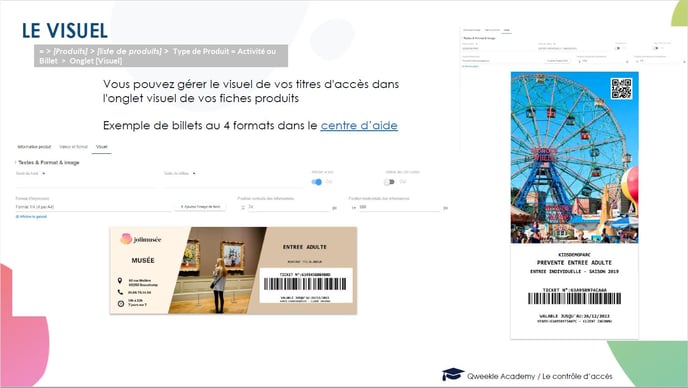688x388 pixels.
Task: Click the Afficher le gabarit link
Action: (x=31, y=216)
